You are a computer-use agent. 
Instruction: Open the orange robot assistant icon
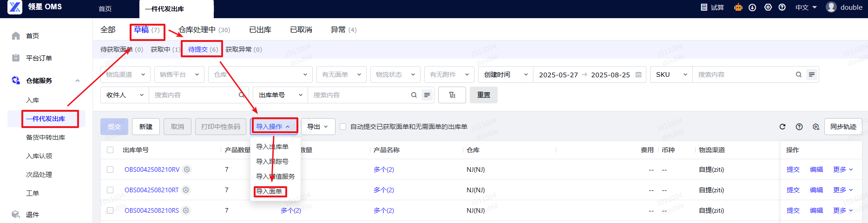738,7
